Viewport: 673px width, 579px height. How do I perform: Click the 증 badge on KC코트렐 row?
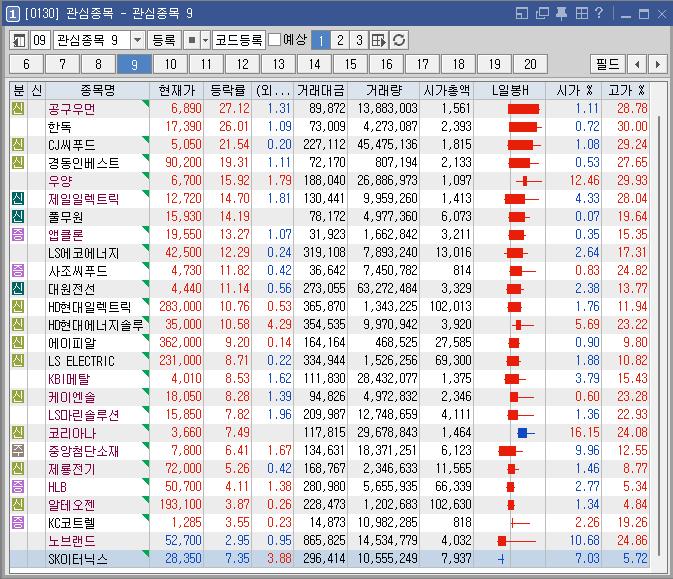pos(18,523)
